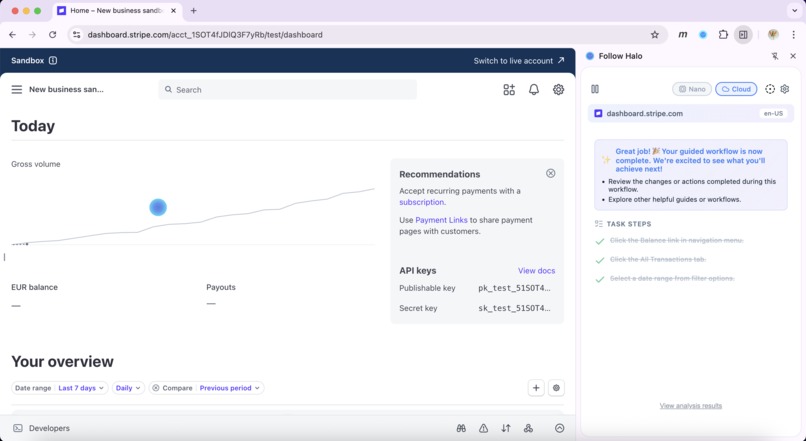Open the warnings triangle icon
Image resolution: width=806 pixels, height=441 pixels.
tap(484, 428)
